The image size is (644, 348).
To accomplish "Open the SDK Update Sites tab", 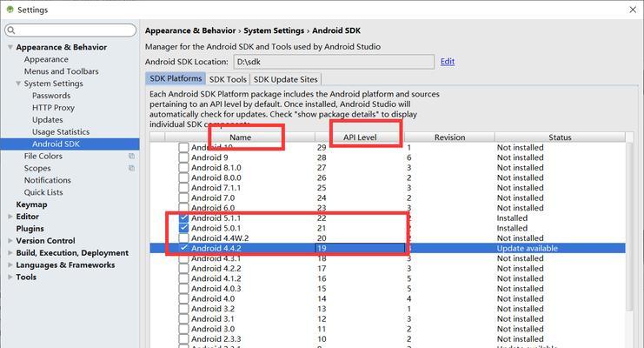I will 285,79.
